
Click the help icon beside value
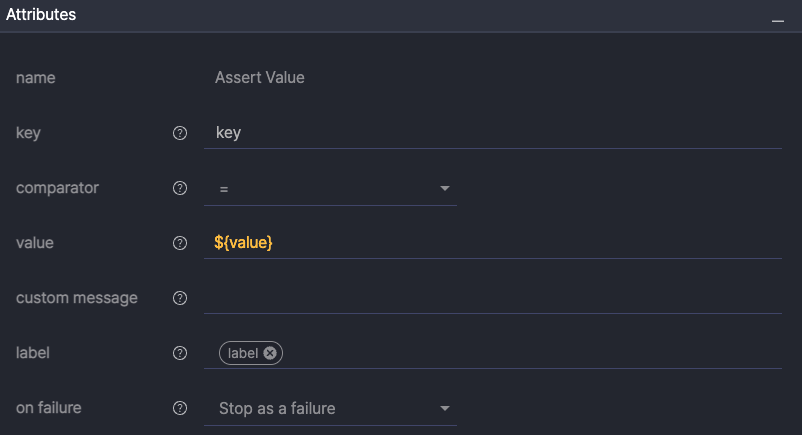point(180,243)
